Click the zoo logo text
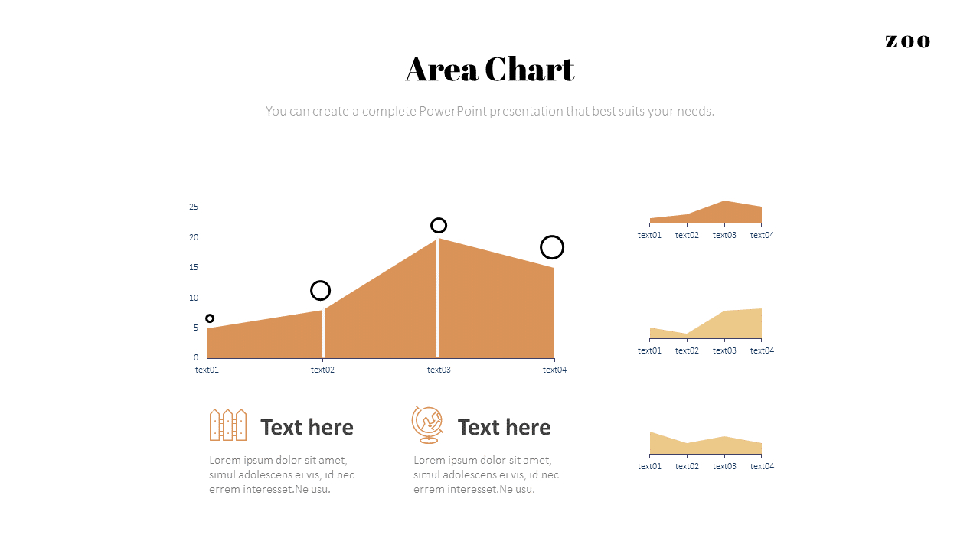This screenshot has height=551, width=980. [x=907, y=41]
